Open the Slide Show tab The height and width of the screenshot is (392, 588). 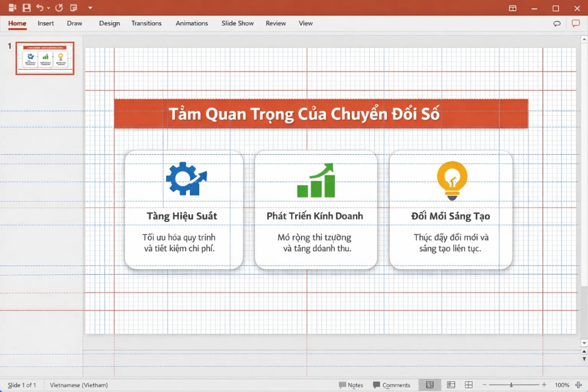tap(238, 23)
